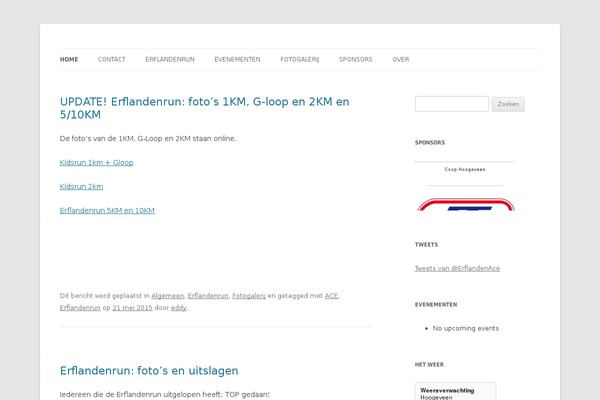Open the SPONSORS menu item
This screenshot has height=400, width=600.
[355, 59]
